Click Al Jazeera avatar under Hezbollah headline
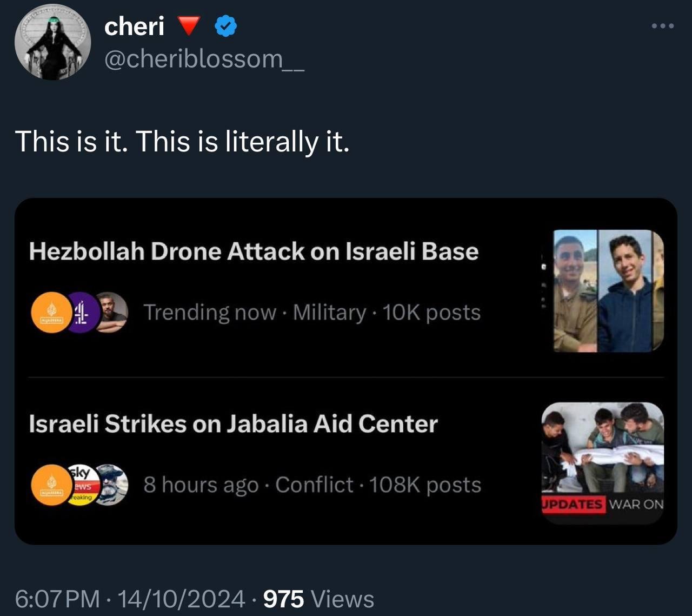 tap(52, 313)
